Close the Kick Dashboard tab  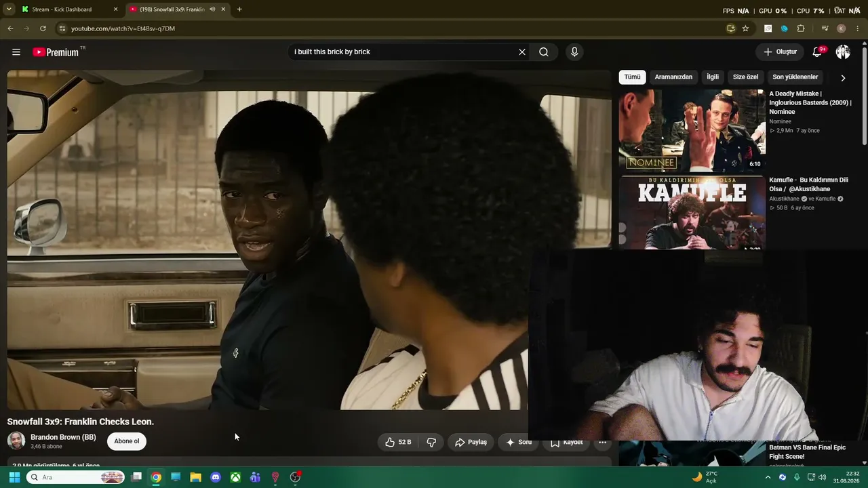coord(115,9)
